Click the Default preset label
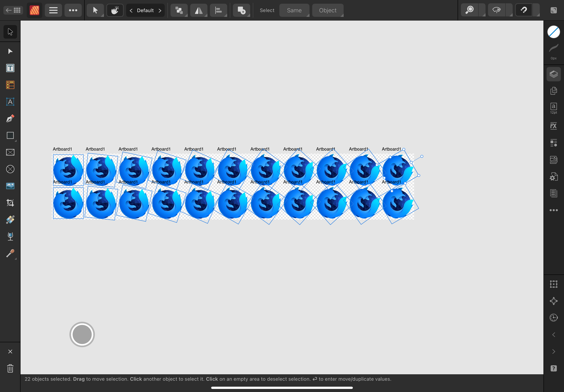Viewport: 564px width, 392px height. click(x=145, y=10)
